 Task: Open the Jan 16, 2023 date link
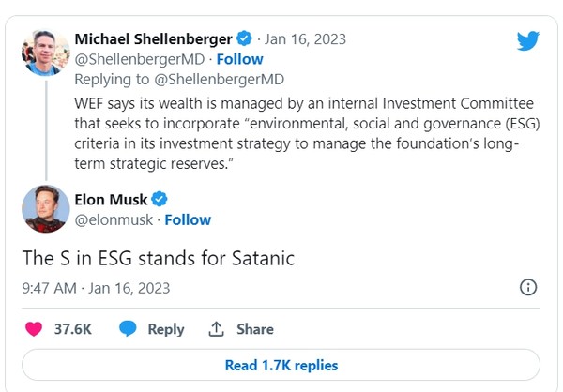(x=305, y=39)
